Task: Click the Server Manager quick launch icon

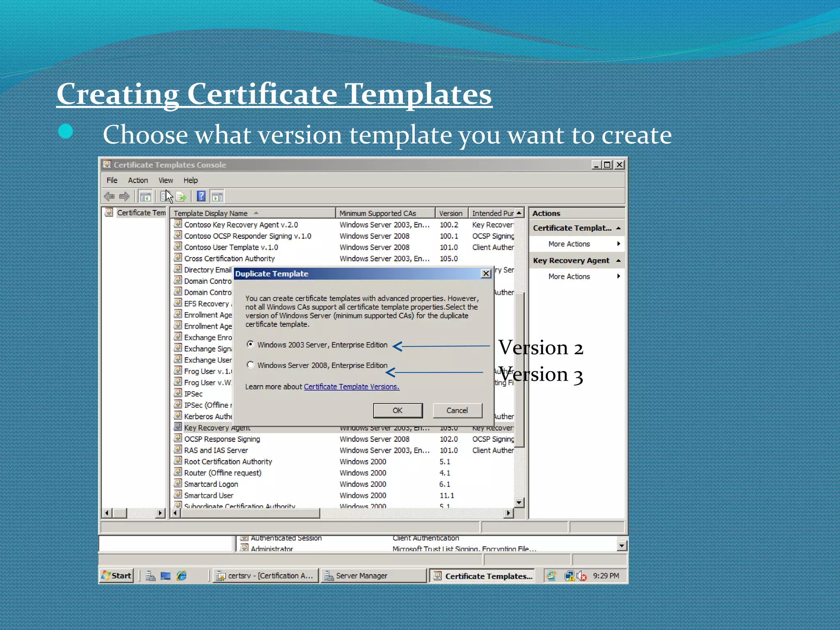Action: [x=151, y=576]
